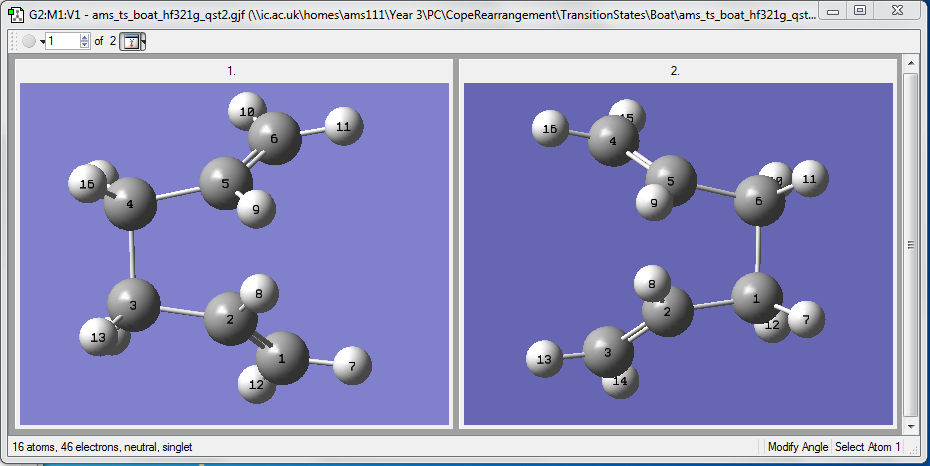This screenshot has height=466, width=930.
Task: Select hydrogen atom 11 in view panel 1
Action: (x=343, y=126)
